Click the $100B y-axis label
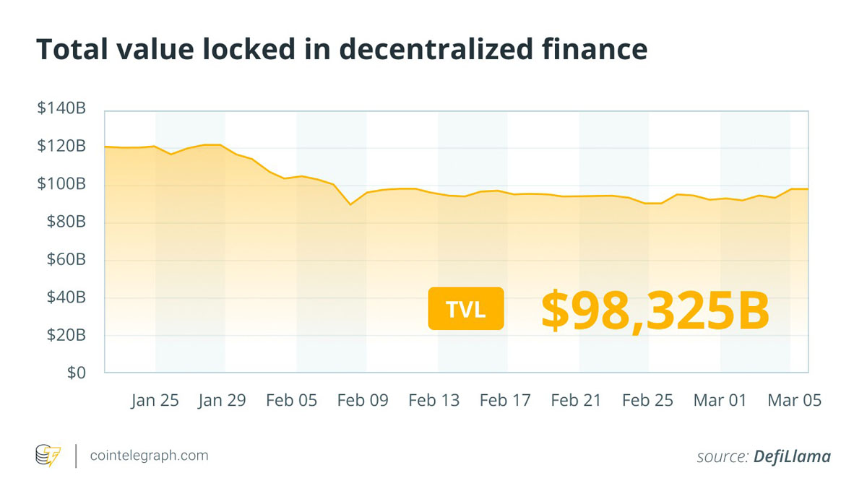867x504 pixels. coord(61,184)
